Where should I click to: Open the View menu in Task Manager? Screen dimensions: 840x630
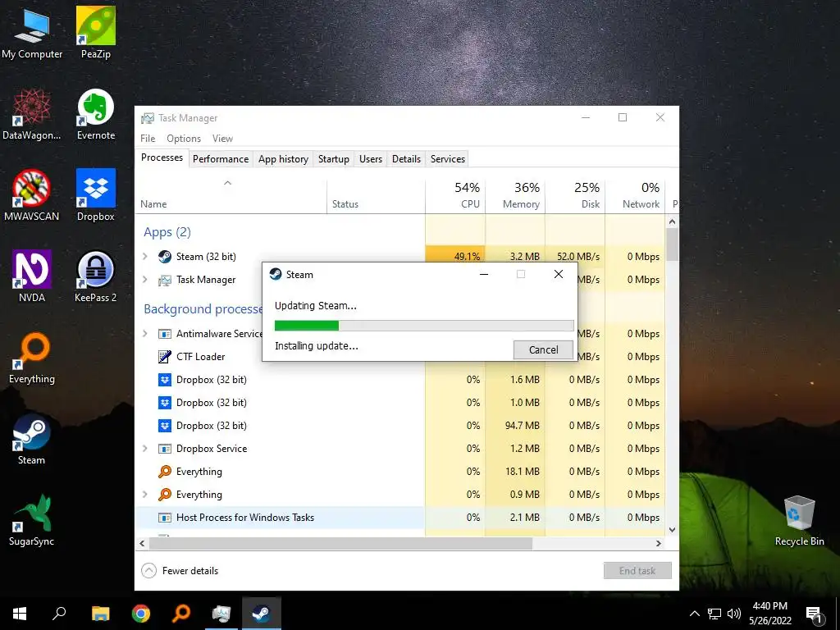click(x=222, y=138)
